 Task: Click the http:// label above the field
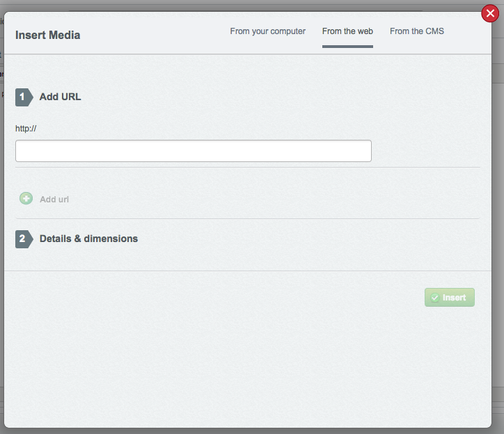(x=25, y=128)
